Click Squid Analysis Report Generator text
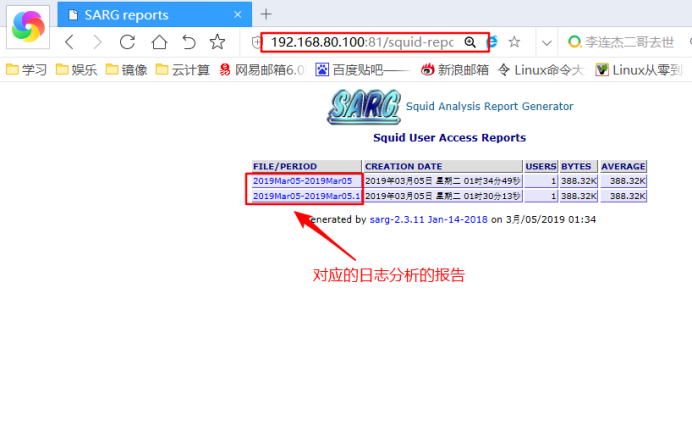 tap(489, 106)
